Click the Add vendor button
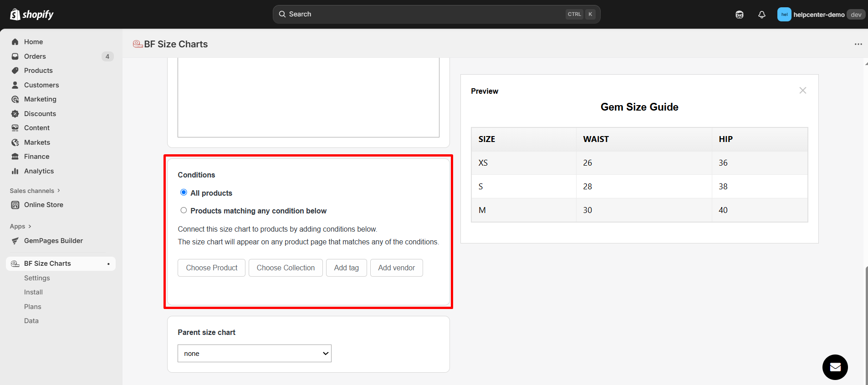868x385 pixels. click(396, 268)
